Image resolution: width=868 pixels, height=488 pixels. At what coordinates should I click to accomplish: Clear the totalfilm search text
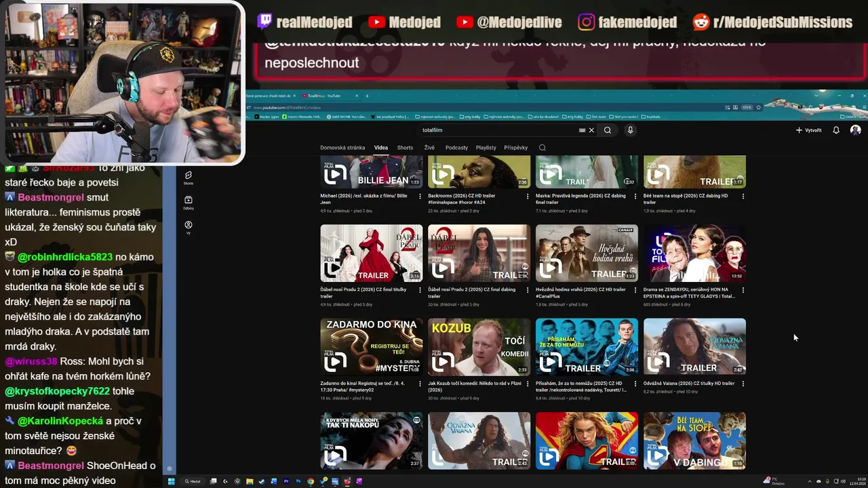(x=591, y=130)
